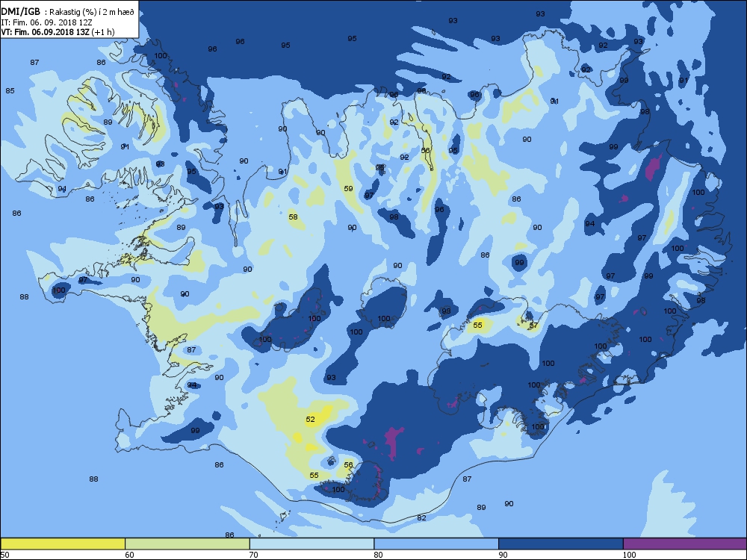This screenshot has height=560, width=747.
Task: Click the '80' legend scale label
Action: pyautogui.click(x=378, y=554)
